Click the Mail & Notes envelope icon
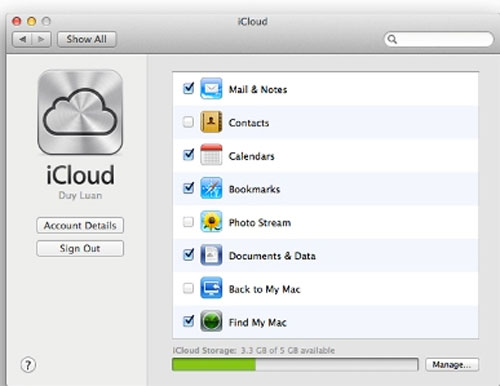 tap(211, 89)
